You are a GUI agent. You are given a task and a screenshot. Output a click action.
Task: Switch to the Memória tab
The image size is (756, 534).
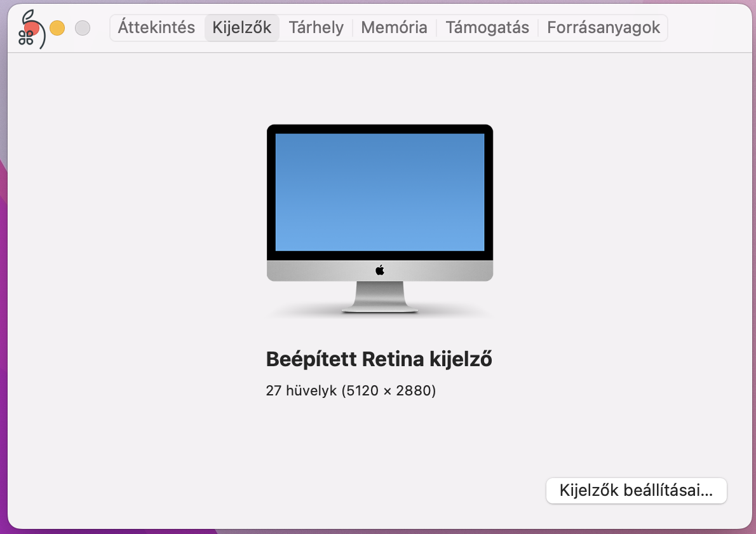(x=394, y=27)
